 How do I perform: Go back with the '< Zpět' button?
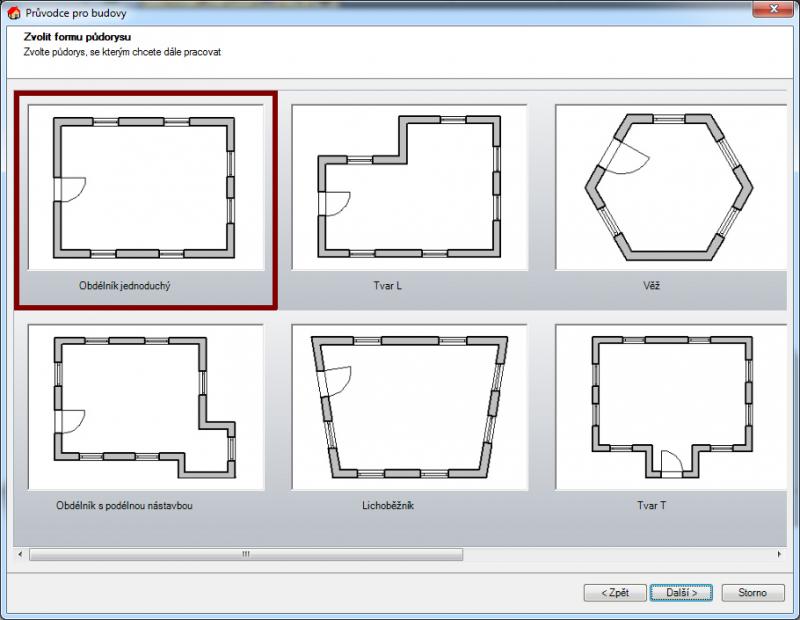pyautogui.click(x=614, y=593)
